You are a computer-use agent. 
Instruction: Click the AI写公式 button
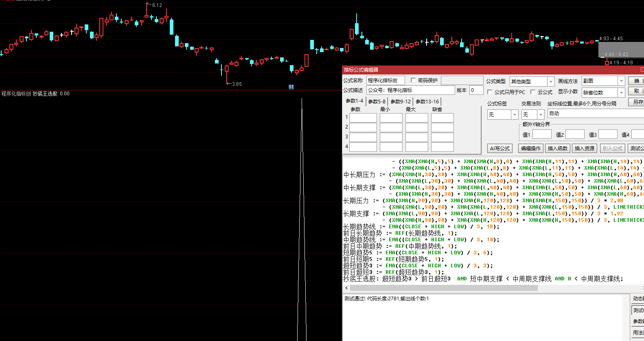pyautogui.click(x=499, y=149)
